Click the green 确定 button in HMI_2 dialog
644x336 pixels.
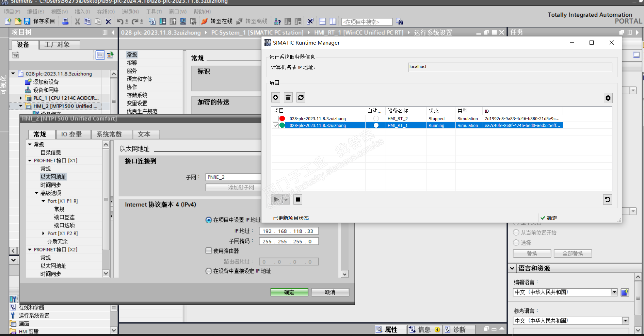pos(289,292)
